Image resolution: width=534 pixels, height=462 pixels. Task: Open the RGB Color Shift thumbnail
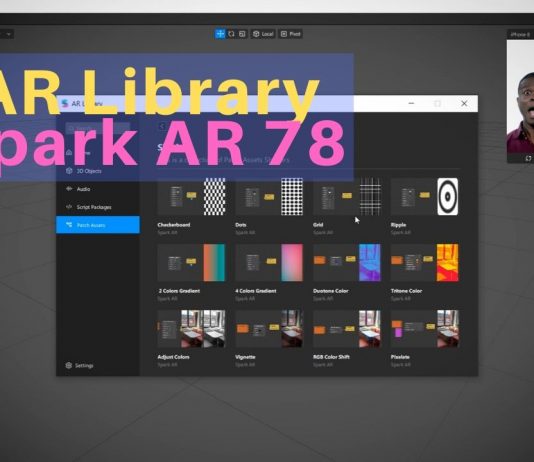pos(347,329)
